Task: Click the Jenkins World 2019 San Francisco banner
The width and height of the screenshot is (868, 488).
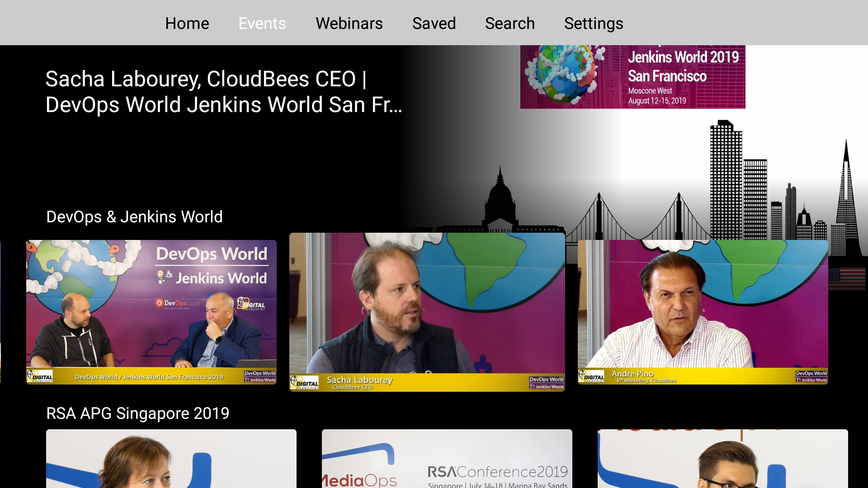Action: 633,77
